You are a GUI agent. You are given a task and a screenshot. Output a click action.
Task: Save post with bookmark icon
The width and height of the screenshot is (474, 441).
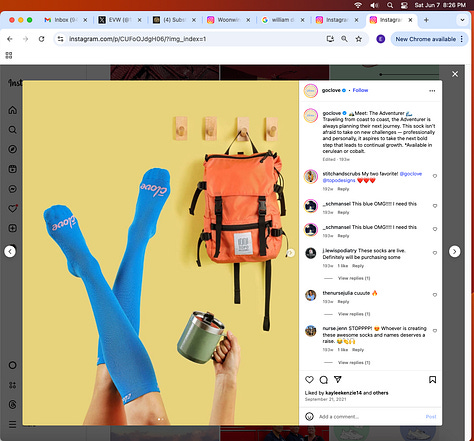[x=432, y=380]
